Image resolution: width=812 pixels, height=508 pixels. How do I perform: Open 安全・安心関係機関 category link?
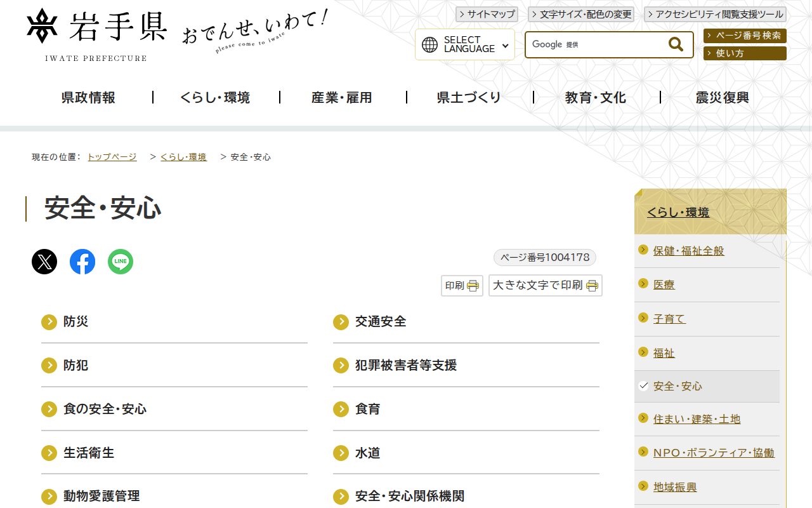tap(410, 497)
